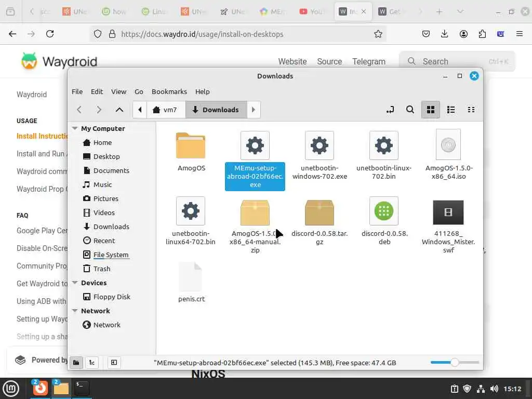Select unetbootin-linux64-702.bin file
532x399 pixels.
pyautogui.click(x=191, y=221)
